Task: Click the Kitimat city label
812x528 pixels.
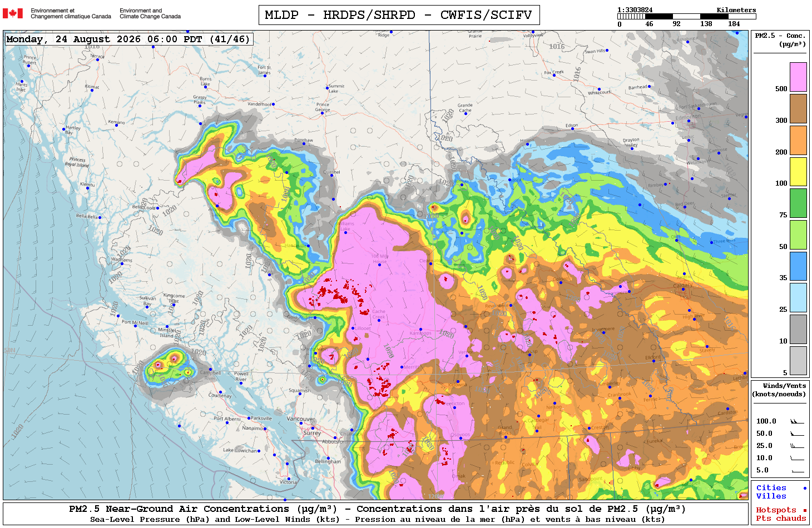Action: click(92, 87)
